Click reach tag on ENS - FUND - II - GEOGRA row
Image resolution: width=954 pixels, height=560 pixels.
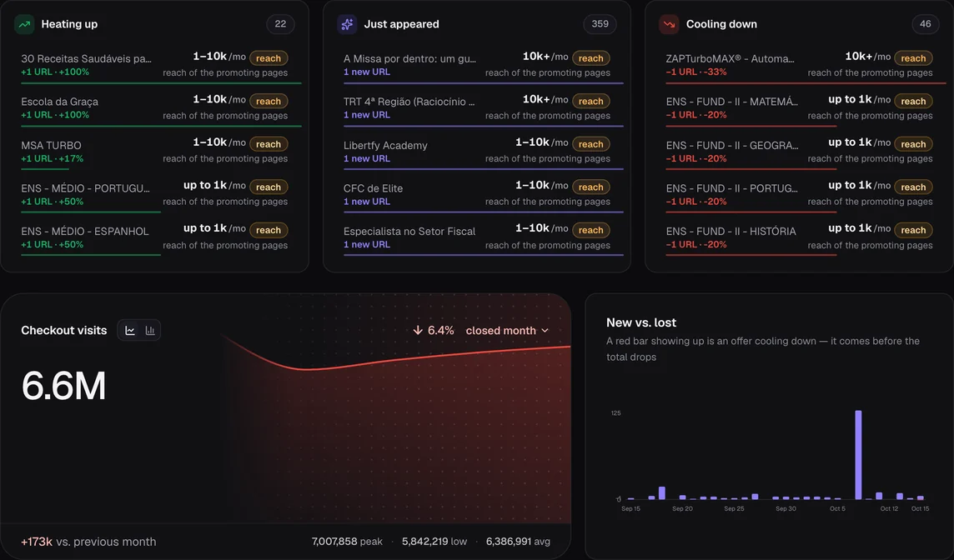(913, 144)
